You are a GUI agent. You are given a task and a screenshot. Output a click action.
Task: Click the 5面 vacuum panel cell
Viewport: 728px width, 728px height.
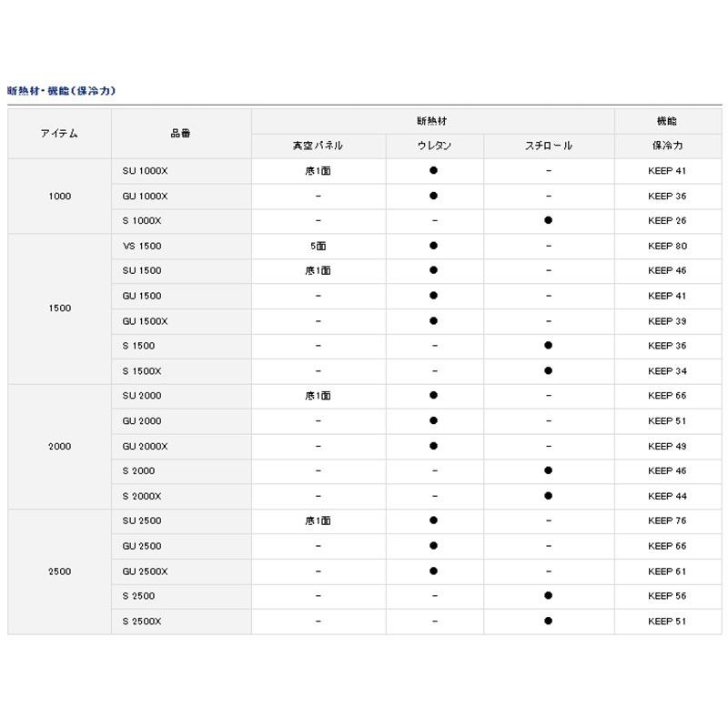318,246
